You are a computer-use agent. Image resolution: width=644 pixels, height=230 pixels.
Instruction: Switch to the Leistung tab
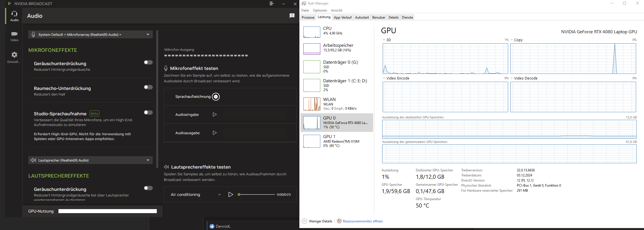(x=324, y=17)
